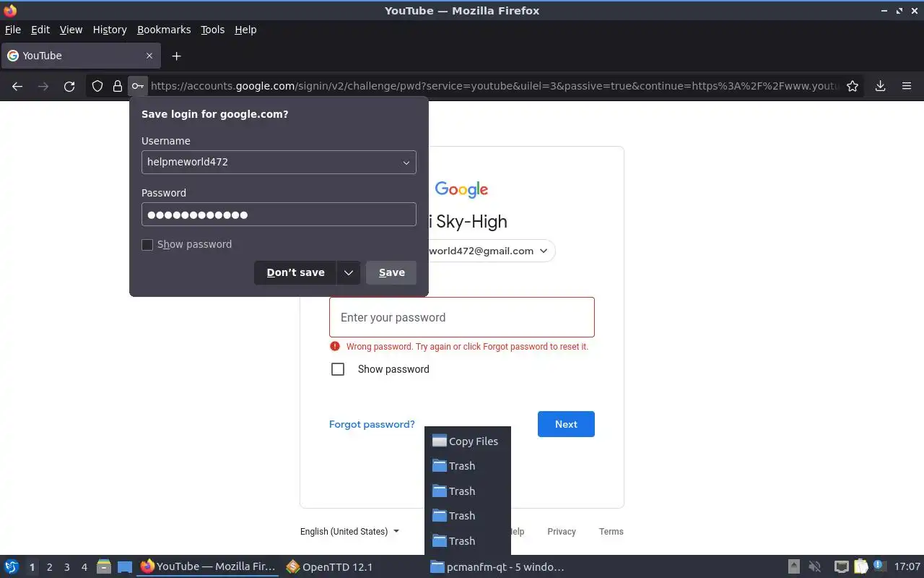Open the Bookmarks menu

164,30
